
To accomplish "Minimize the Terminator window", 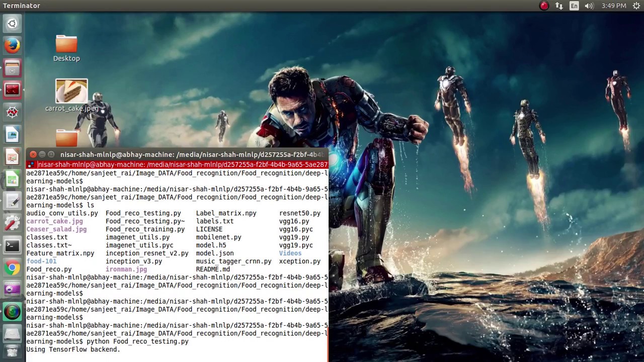I will (42, 155).
